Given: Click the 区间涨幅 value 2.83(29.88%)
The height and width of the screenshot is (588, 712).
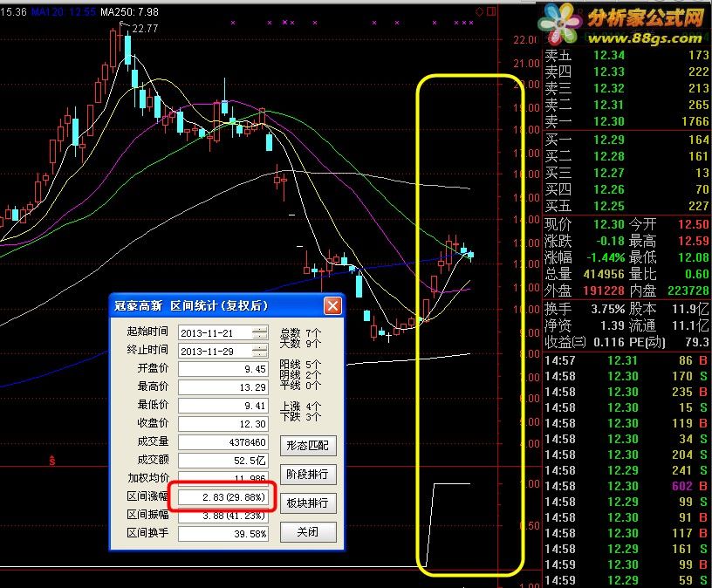Looking at the screenshot, I should point(223,497).
